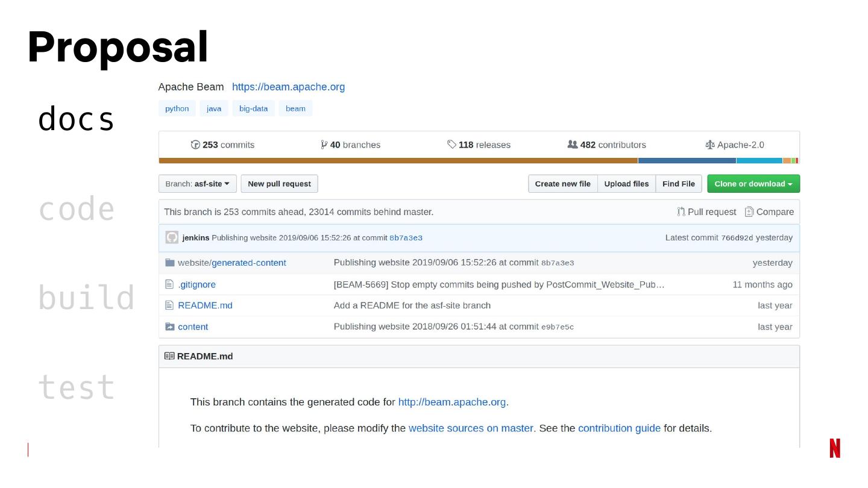
Task: Click 'last year' timestamp in README.md row
Action: (775, 305)
